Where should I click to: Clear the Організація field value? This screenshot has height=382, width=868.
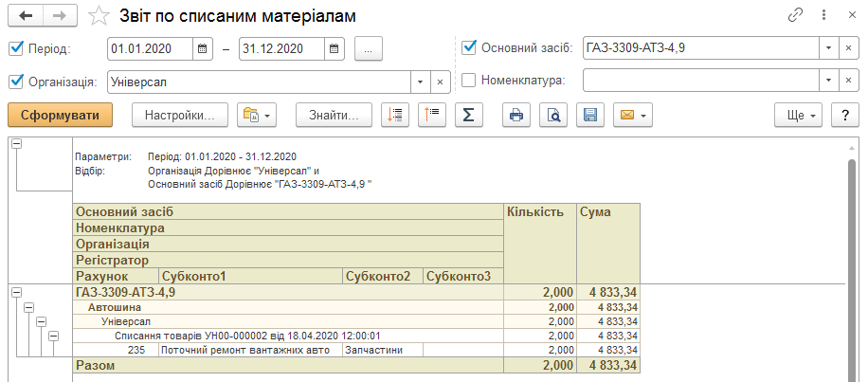(440, 82)
